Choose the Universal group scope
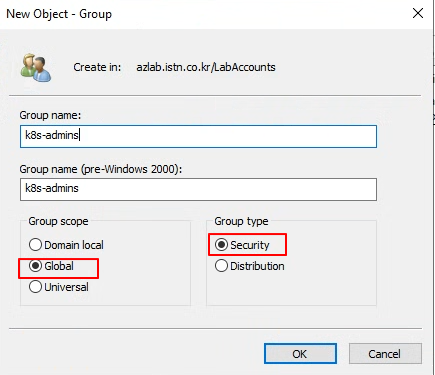 pyautogui.click(x=59, y=287)
